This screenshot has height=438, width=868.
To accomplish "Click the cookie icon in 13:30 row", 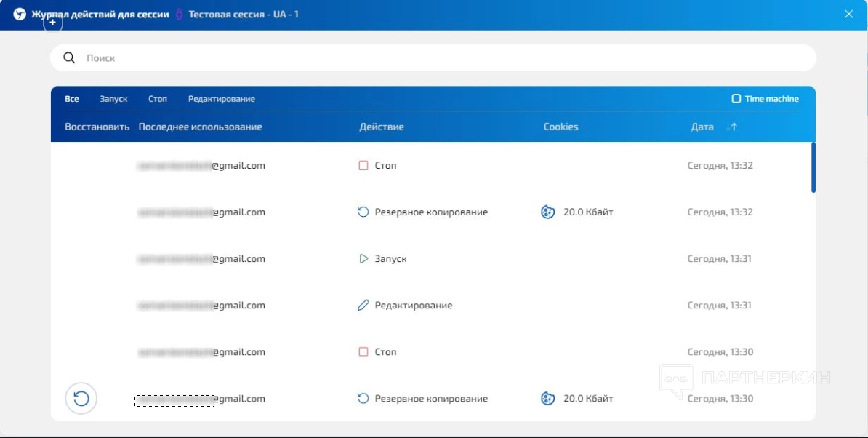I will point(547,398).
